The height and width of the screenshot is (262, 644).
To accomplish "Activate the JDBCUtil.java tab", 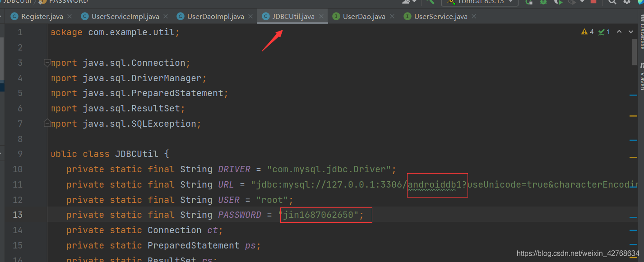I will pos(293,17).
